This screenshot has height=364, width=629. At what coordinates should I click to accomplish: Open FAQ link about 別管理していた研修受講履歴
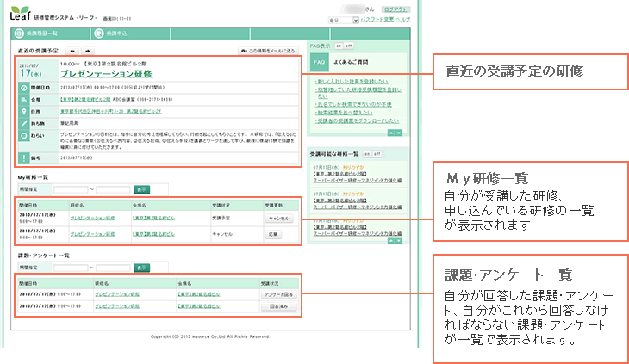coord(358,92)
